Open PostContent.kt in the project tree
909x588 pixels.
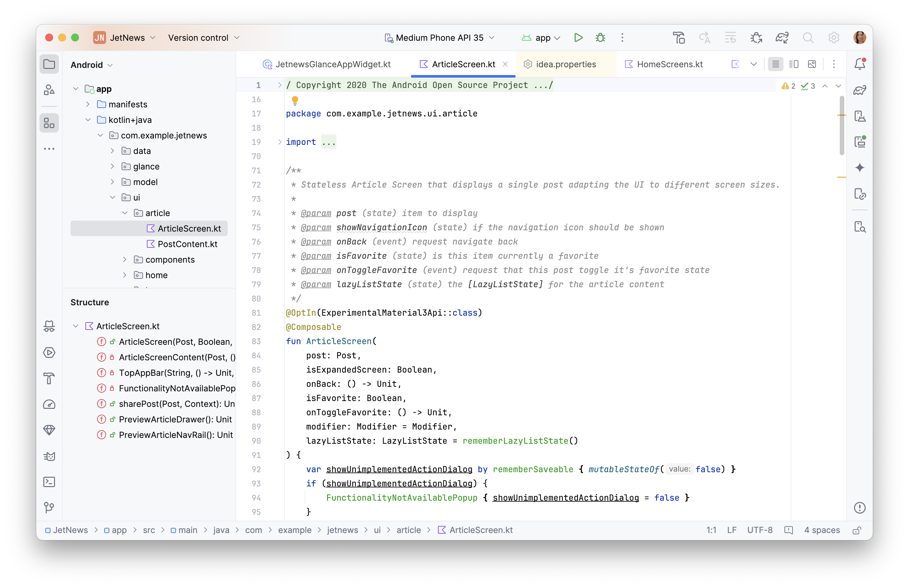(x=187, y=244)
